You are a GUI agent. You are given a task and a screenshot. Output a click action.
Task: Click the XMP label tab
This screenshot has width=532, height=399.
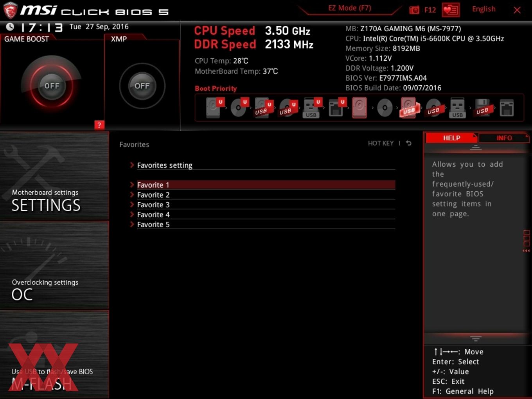pyautogui.click(x=119, y=39)
